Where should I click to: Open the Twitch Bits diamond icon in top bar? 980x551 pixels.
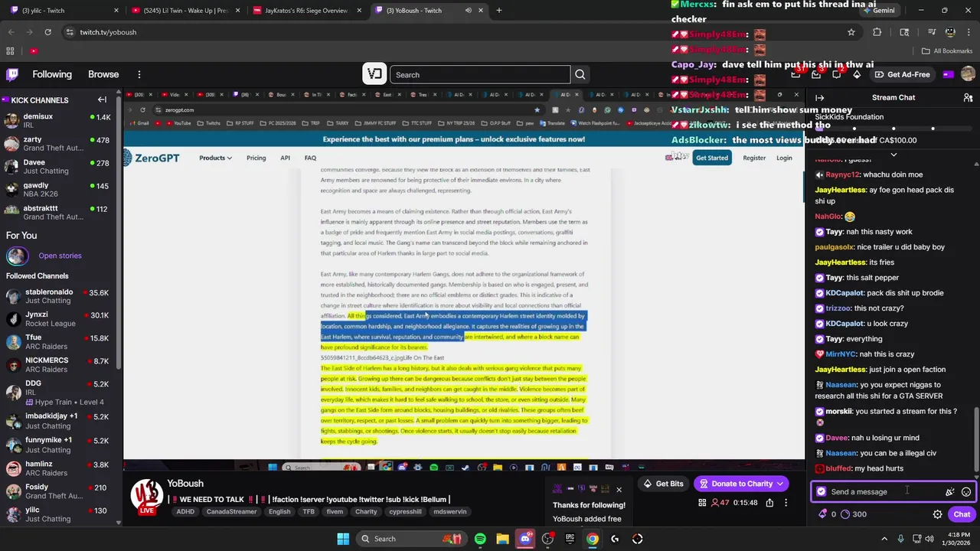click(857, 74)
